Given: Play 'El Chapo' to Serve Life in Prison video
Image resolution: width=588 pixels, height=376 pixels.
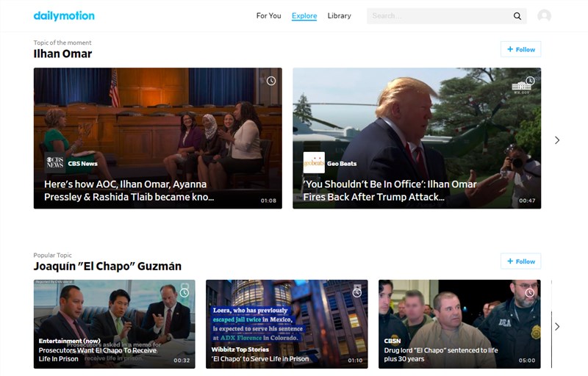Looking at the screenshot, I should pyautogui.click(x=287, y=324).
